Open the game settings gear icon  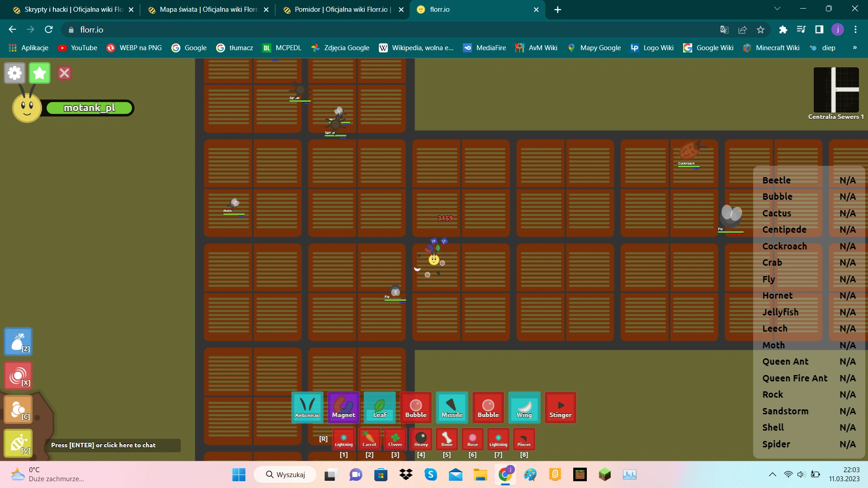(14, 73)
